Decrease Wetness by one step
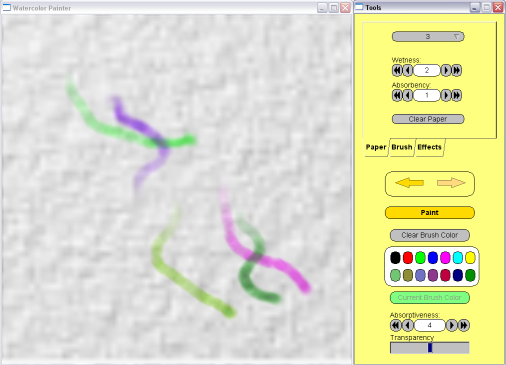Viewport: 506px width, 365px height. [x=408, y=70]
